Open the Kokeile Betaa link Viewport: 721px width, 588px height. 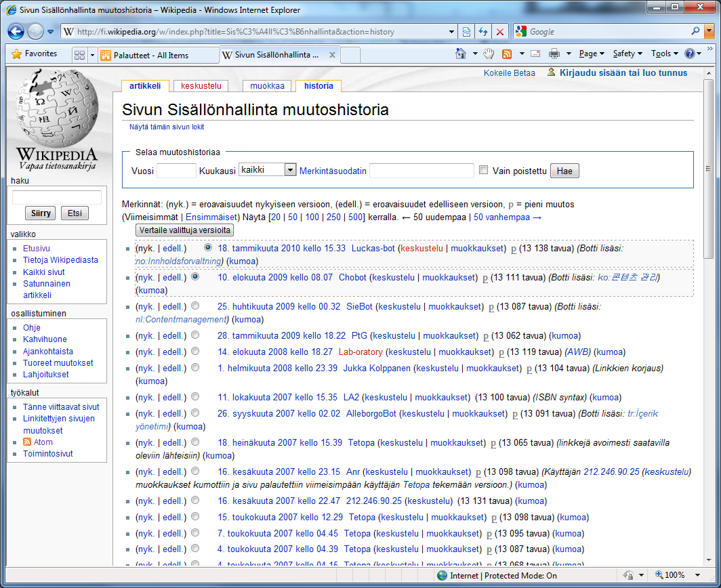(509, 73)
